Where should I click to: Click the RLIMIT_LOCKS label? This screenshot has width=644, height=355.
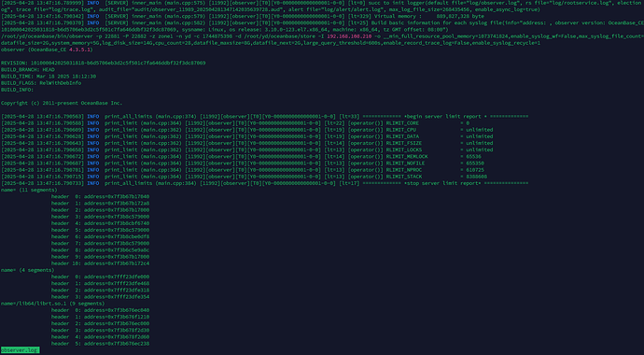click(404, 150)
